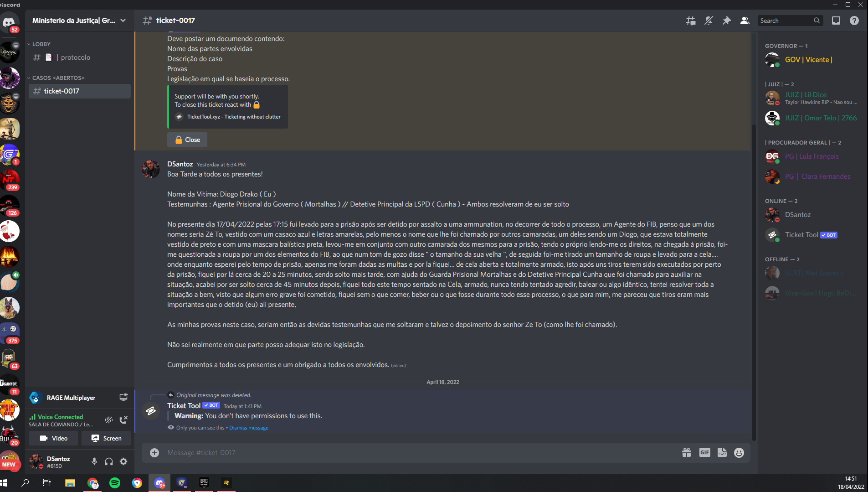Click the Message #ticket-0017 input field
Screen dimensions: 868x492
[419, 452]
